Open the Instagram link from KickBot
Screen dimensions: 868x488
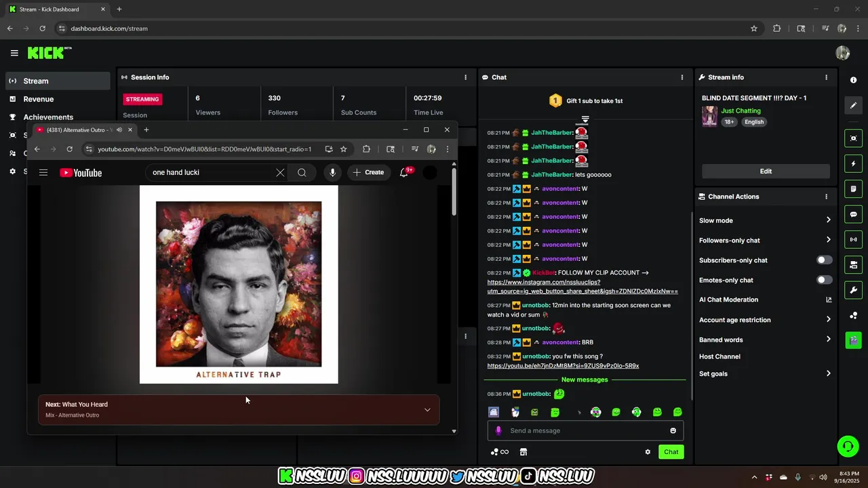[583, 287]
